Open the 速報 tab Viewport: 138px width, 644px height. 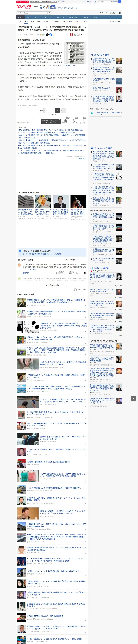pos(28,17)
